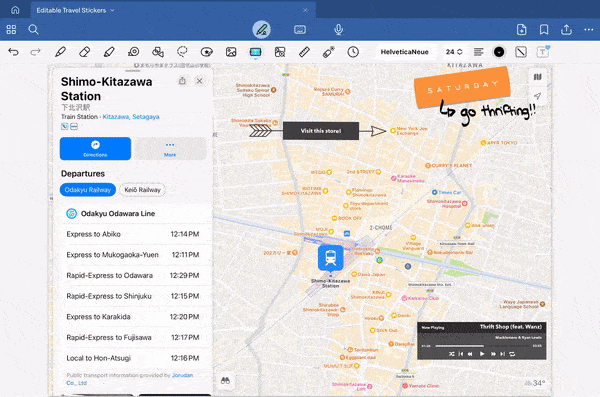Adjust the music player progress bar
The width and height of the screenshot is (600, 397).
tap(482, 346)
